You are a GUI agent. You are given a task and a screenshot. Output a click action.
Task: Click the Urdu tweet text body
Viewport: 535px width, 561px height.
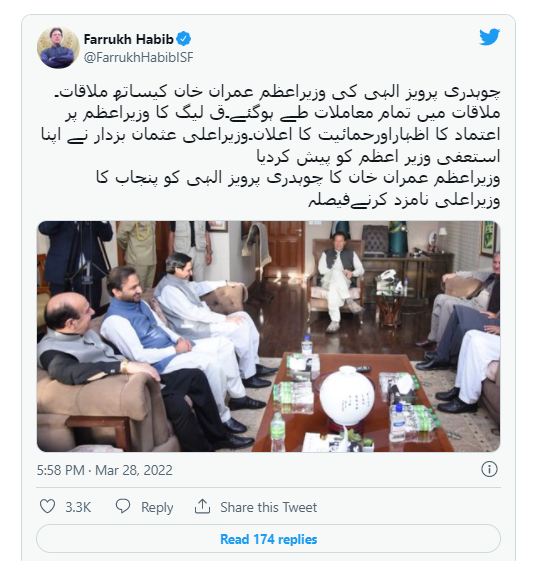(270, 146)
